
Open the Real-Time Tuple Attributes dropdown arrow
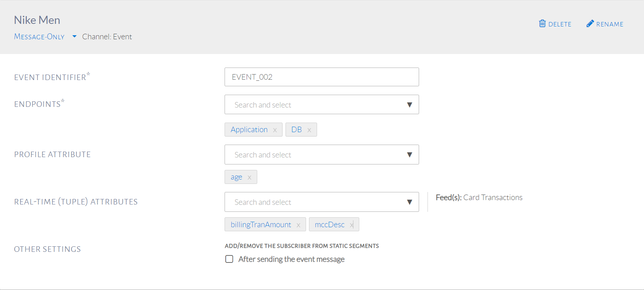[x=410, y=202]
